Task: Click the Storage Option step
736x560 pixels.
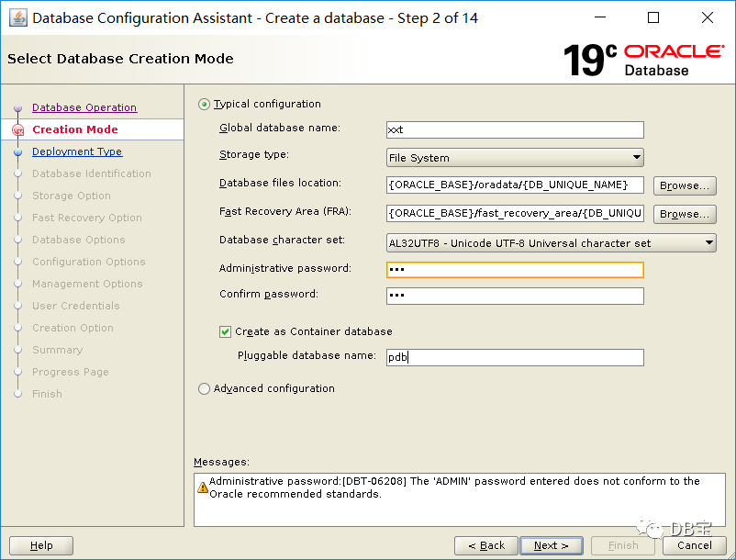Action: pyautogui.click(x=72, y=196)
